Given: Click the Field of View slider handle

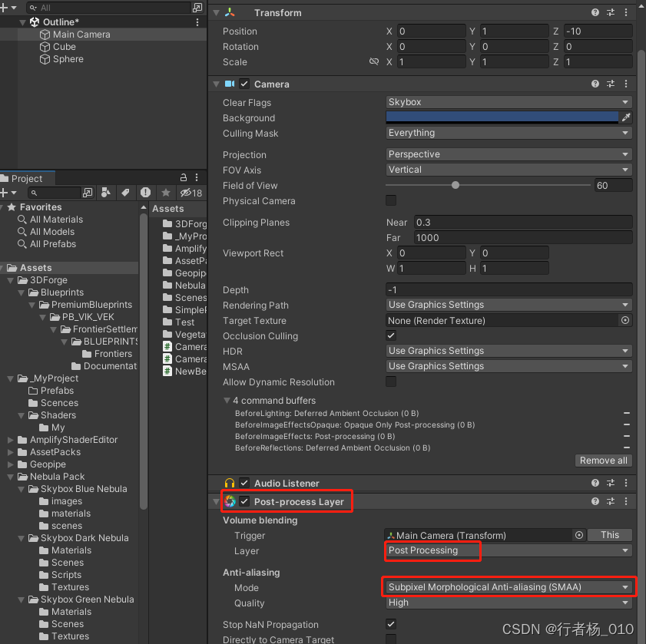Looking at the screenshot, I should click(x=456, y=185).
